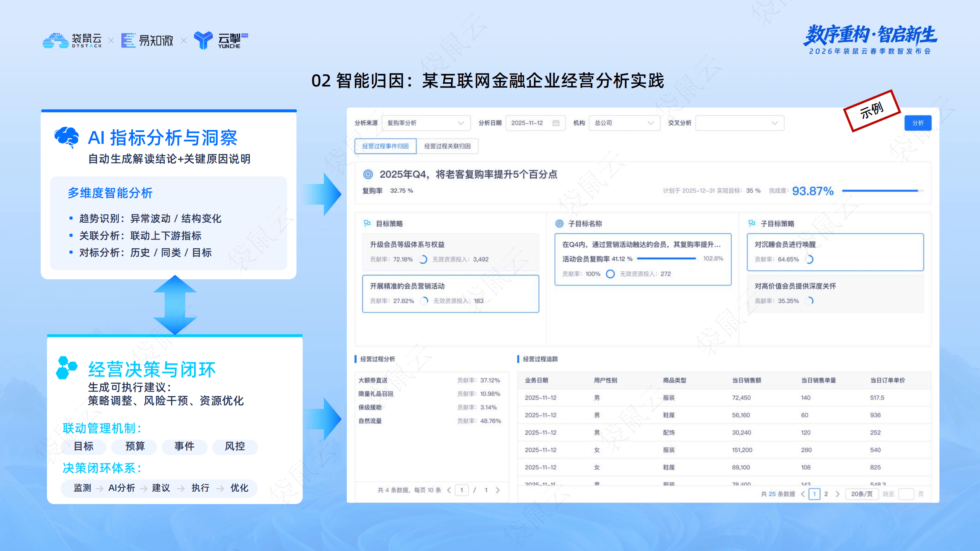
Task: Click the 用户性别 column header
Action: point(606,380)
